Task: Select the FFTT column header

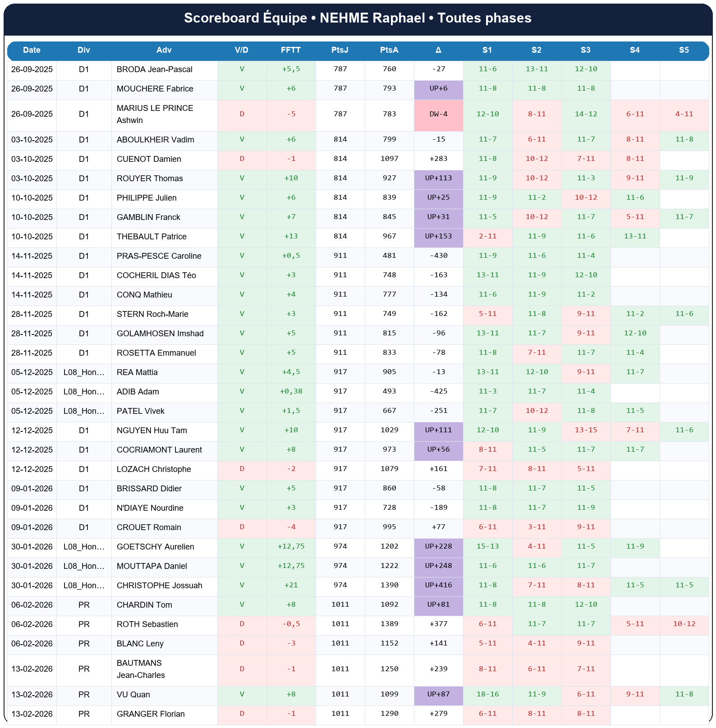Action: coord(291,50)
